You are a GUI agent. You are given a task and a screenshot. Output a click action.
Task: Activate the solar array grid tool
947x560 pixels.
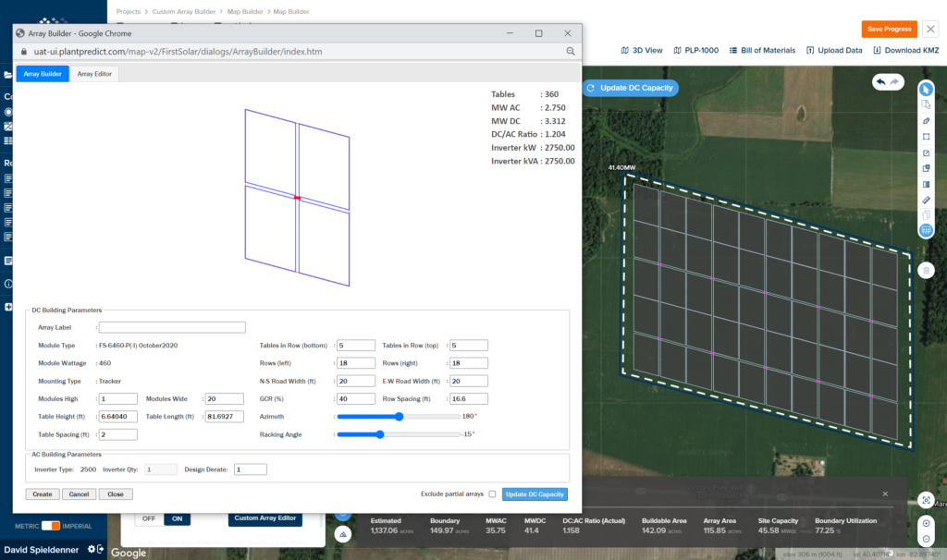(x=926, y=230)
